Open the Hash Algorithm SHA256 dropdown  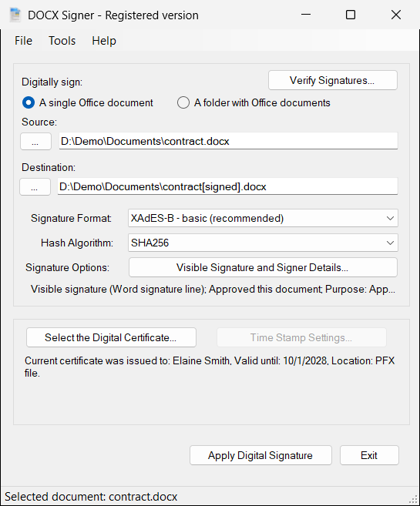coord(263,243)
